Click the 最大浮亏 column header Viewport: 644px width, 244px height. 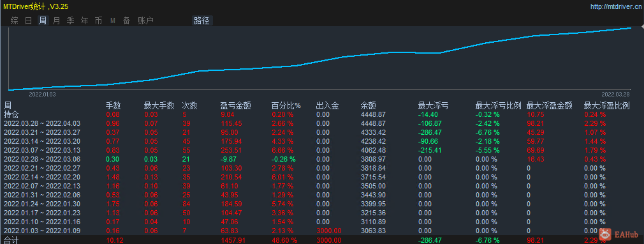[x=433, y=106]
